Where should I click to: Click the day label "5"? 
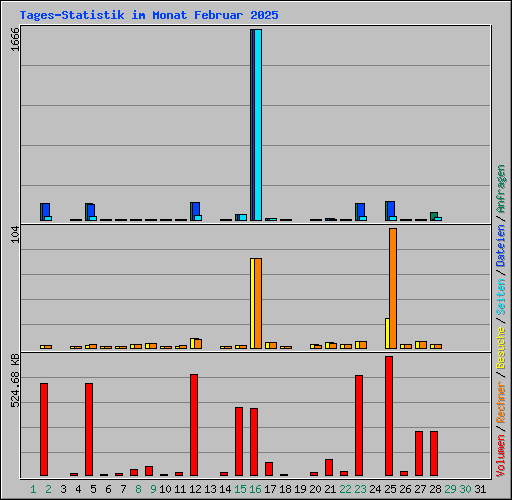pos(93,489)
